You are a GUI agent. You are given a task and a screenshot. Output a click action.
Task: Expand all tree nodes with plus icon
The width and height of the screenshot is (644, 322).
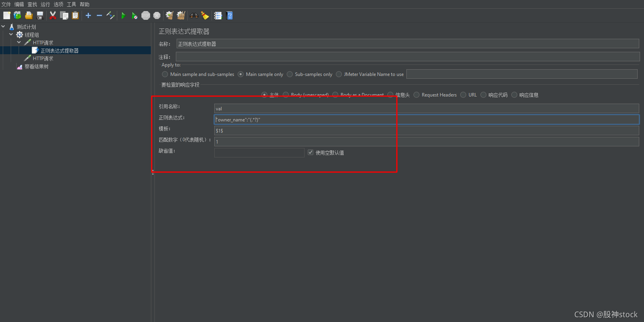[88, 15]
